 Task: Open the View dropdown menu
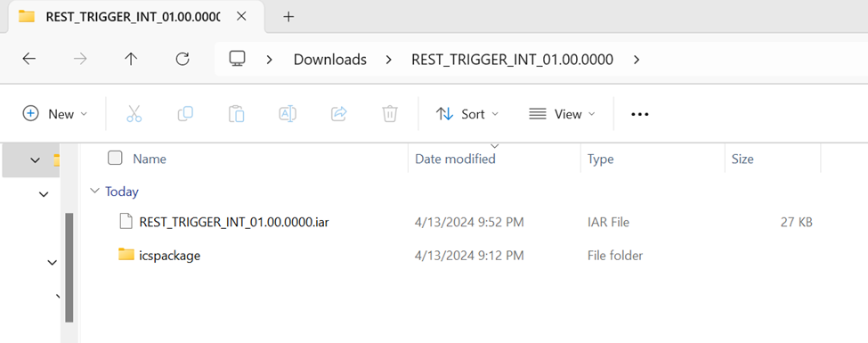[x=562, y=114]
